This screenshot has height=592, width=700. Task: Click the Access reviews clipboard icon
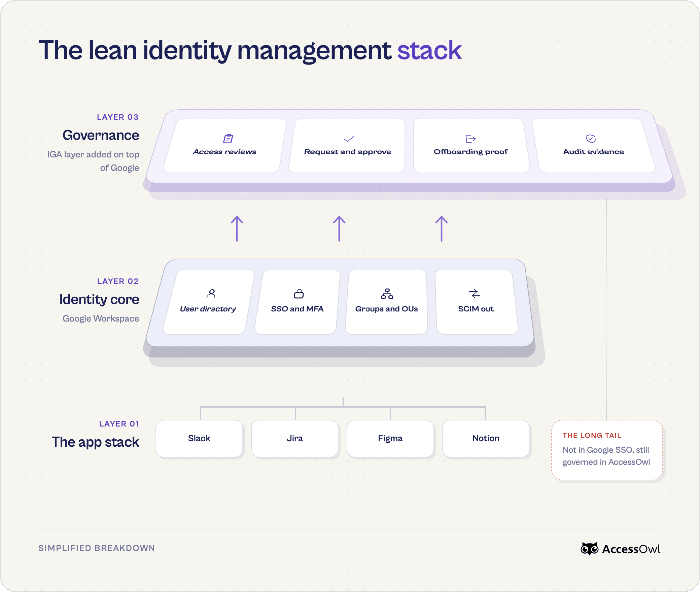(228, 139)
